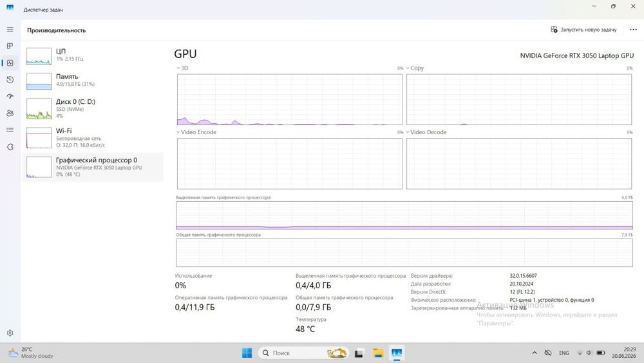This screenshot has width=644, height=363.
Task: Open File Explorer from the taskbar
Action: click(x=378, y=353)
